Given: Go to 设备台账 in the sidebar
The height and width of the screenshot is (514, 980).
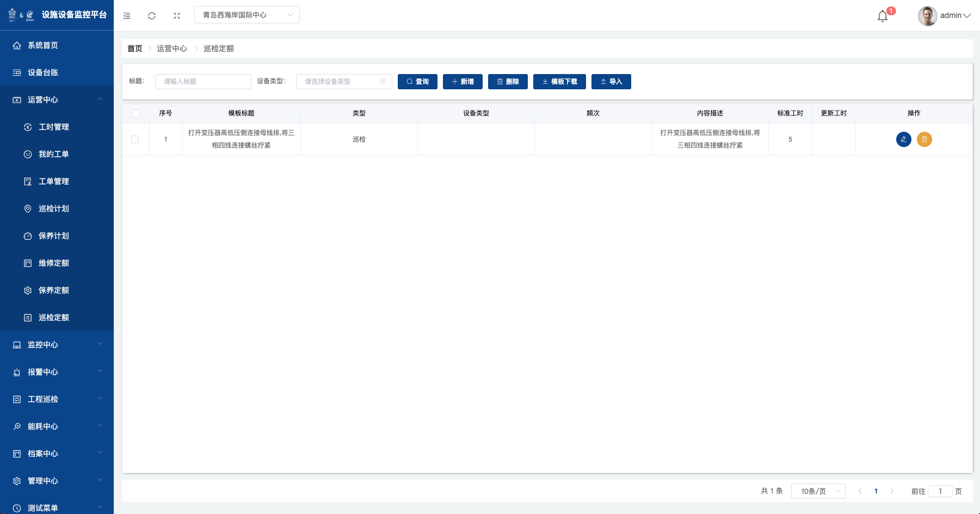Looking at the screenshot, I should (42, 72).
